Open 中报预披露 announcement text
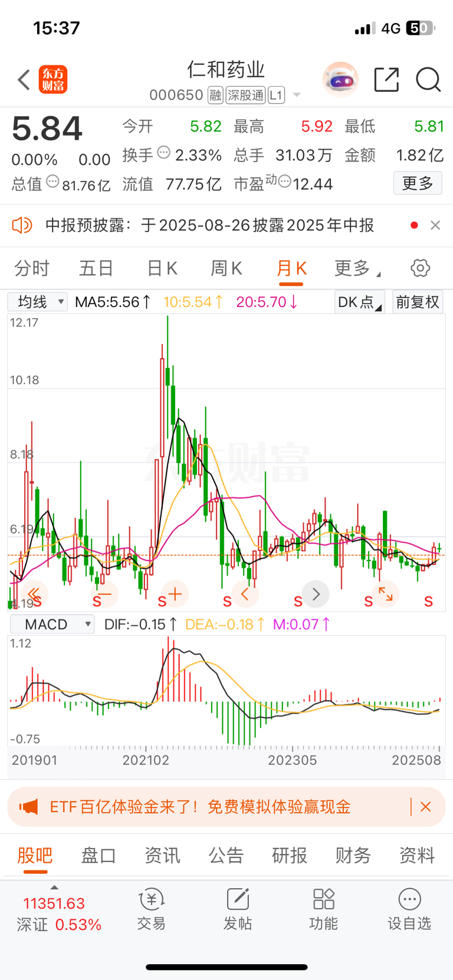Screen dimensions: 453x980 click(x=210, y=225)
